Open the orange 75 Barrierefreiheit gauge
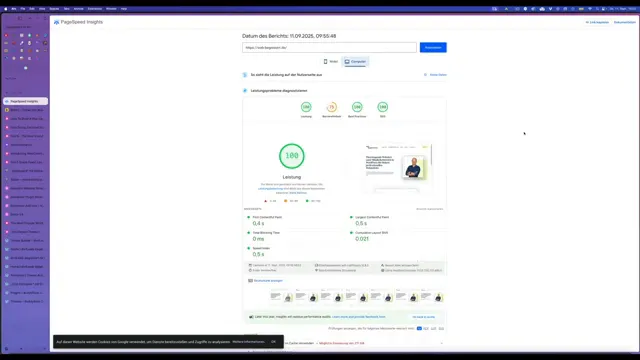The image size is (640, 360). (x=331, y=107)
